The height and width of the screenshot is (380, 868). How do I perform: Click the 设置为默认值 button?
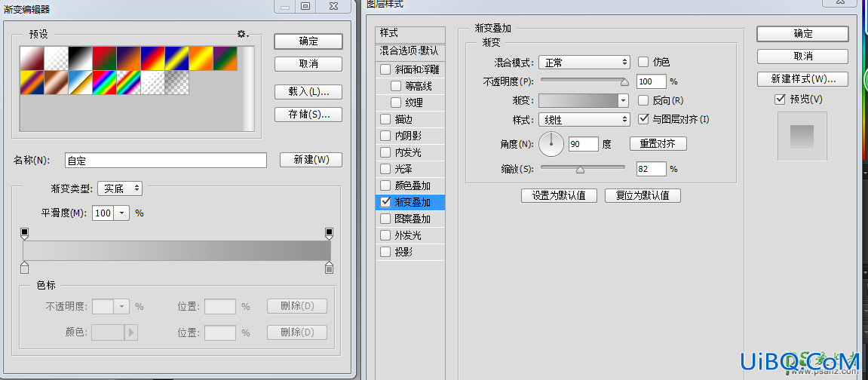[559, 196]
